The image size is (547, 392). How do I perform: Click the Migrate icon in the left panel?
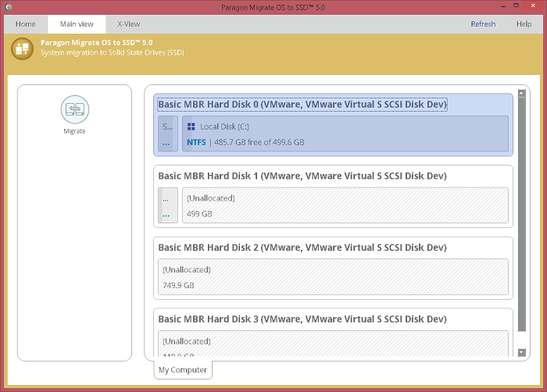click(x=75, y=109)
